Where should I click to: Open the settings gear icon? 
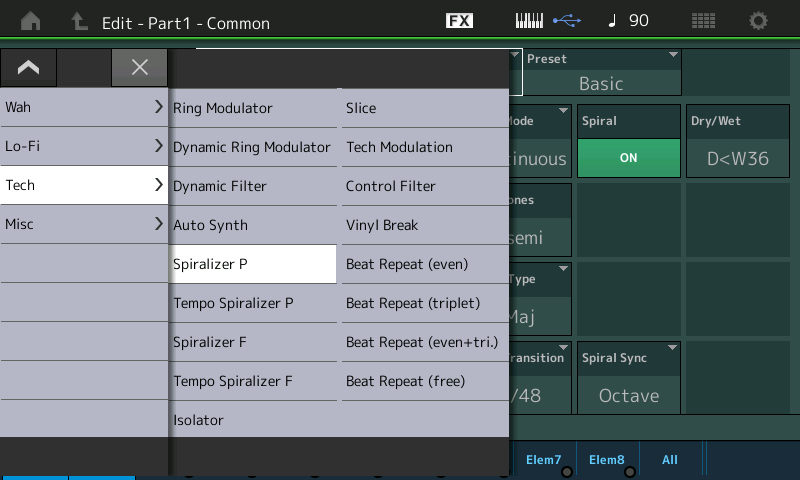(759, 21)
